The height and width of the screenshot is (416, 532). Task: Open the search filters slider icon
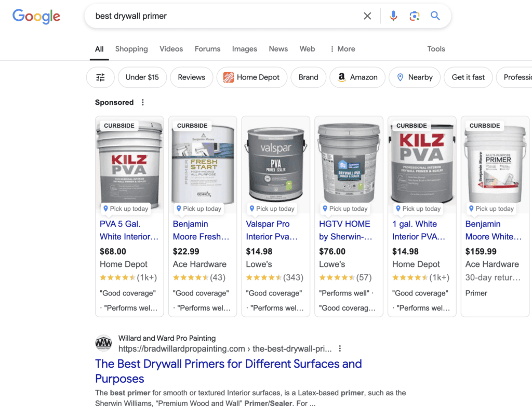pyautogui.click(x=100, y=77)
